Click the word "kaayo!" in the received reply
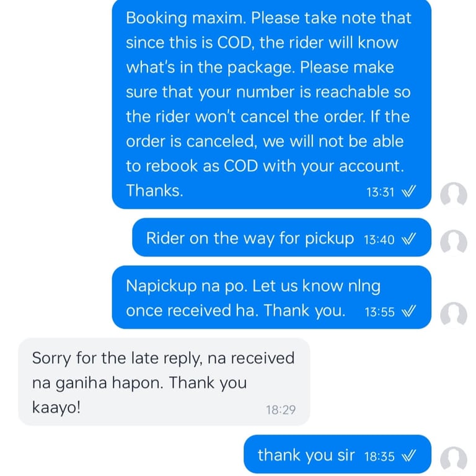This screenshot has width=476, height=476. coord(56,408)
